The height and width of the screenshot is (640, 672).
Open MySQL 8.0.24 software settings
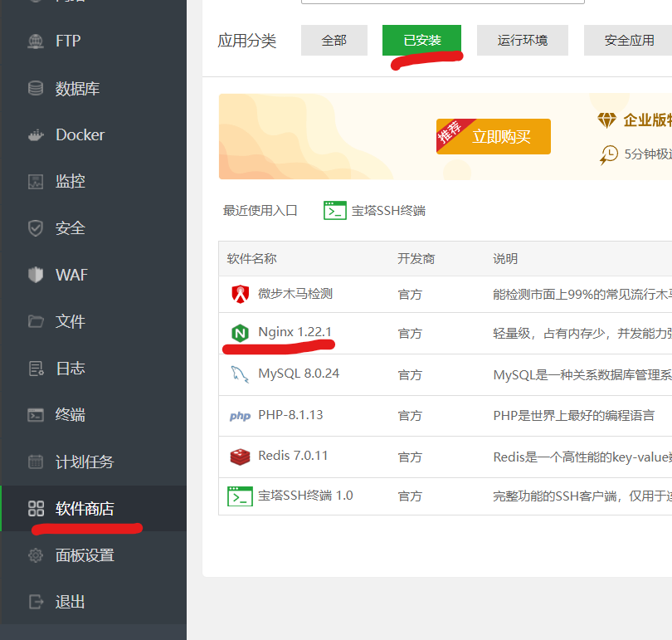click(298, 374)
